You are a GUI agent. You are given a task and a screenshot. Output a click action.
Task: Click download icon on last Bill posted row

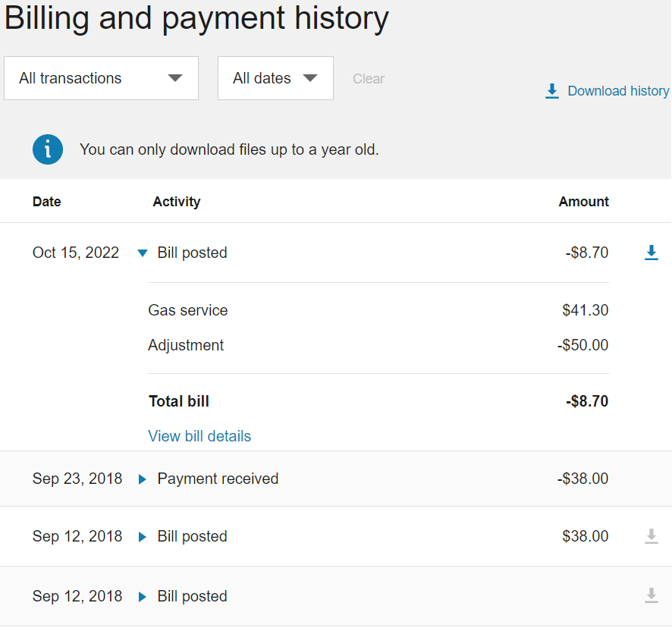click(x=651, y=595)
